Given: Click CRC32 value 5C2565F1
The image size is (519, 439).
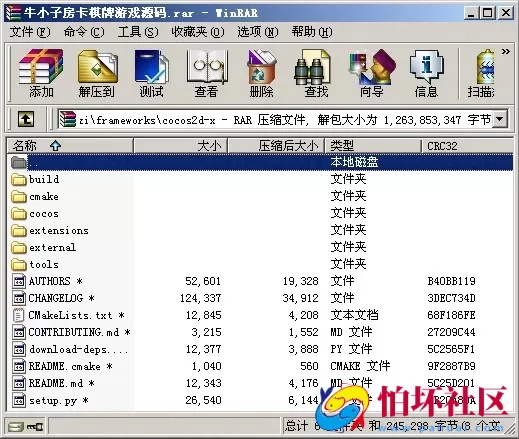Looking at the screenshot, I should click(451, 349).
